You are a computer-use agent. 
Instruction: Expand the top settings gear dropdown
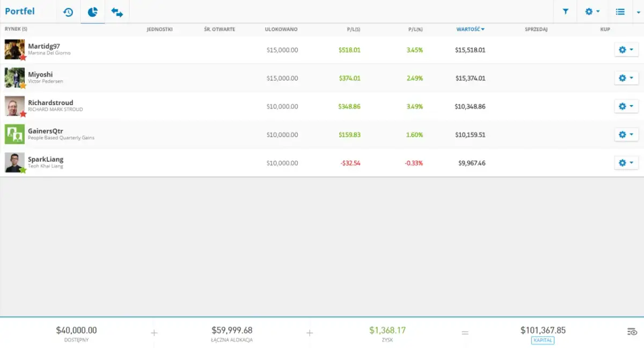592,11
